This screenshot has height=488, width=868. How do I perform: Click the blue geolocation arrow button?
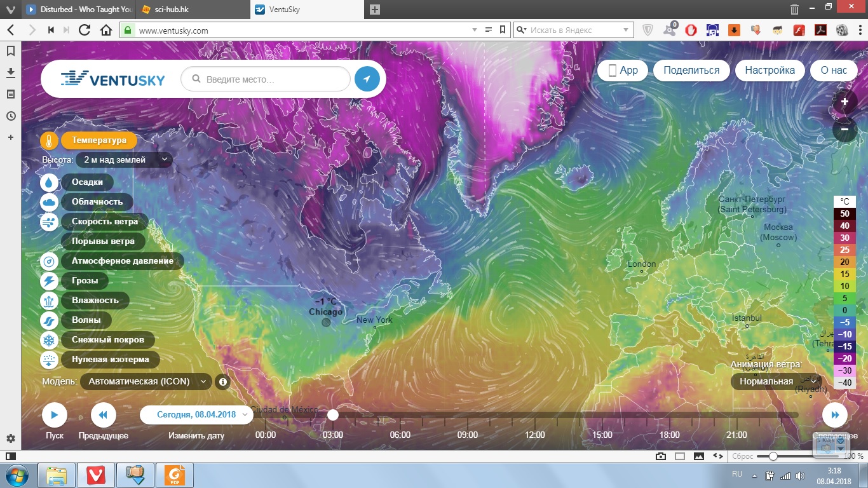pos(367,79)
